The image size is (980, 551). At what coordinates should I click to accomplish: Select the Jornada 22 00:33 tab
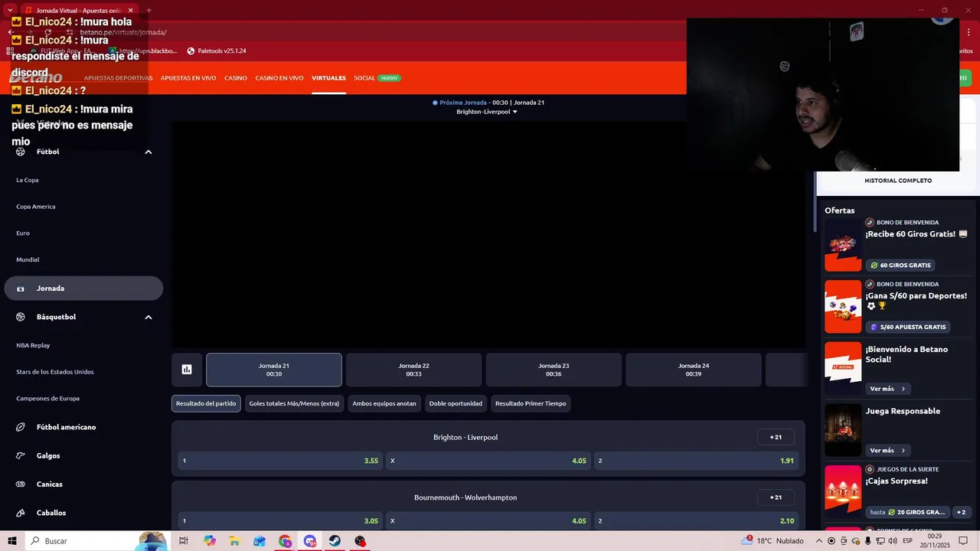tap(413, 370)
